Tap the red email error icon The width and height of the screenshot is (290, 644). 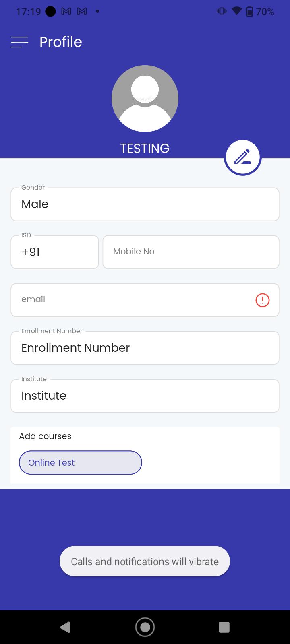coord(263,300)
